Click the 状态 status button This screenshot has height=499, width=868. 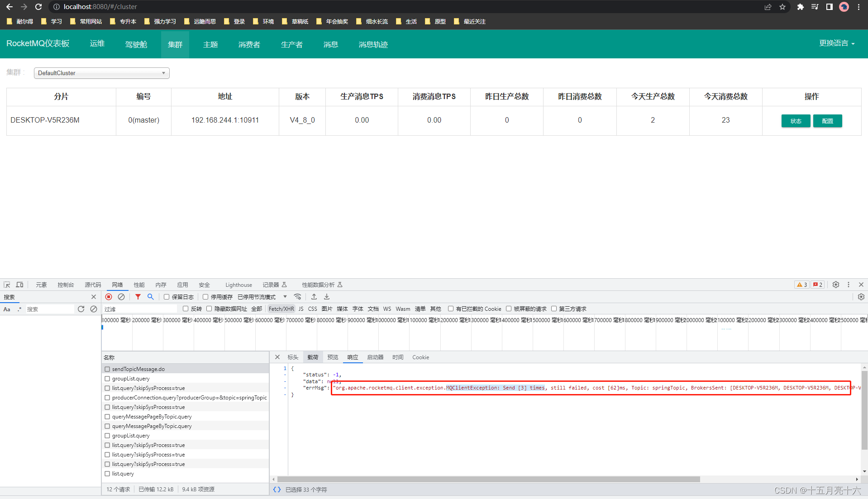point(796,120)
